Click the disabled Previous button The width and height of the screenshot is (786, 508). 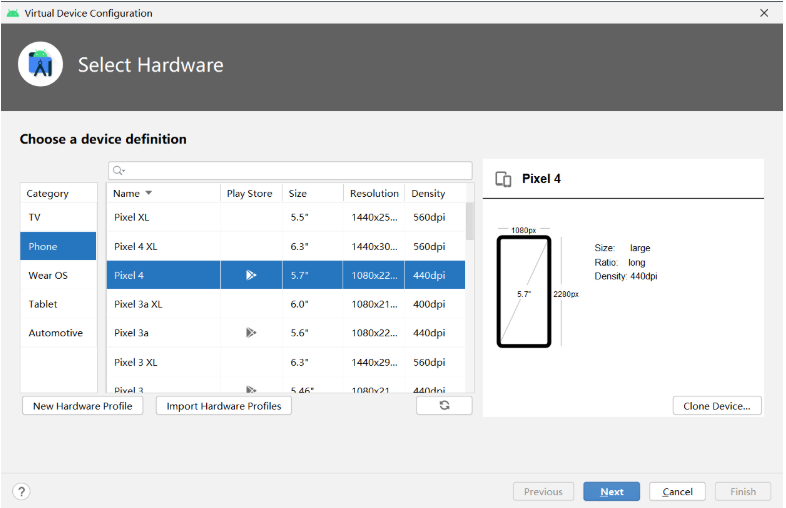tap(543, 491)
